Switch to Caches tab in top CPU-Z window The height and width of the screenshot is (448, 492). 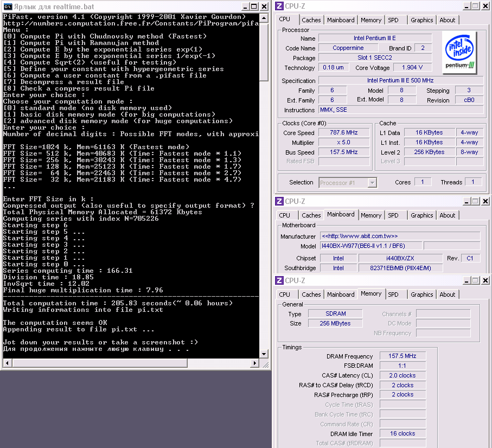coord(311,20)
